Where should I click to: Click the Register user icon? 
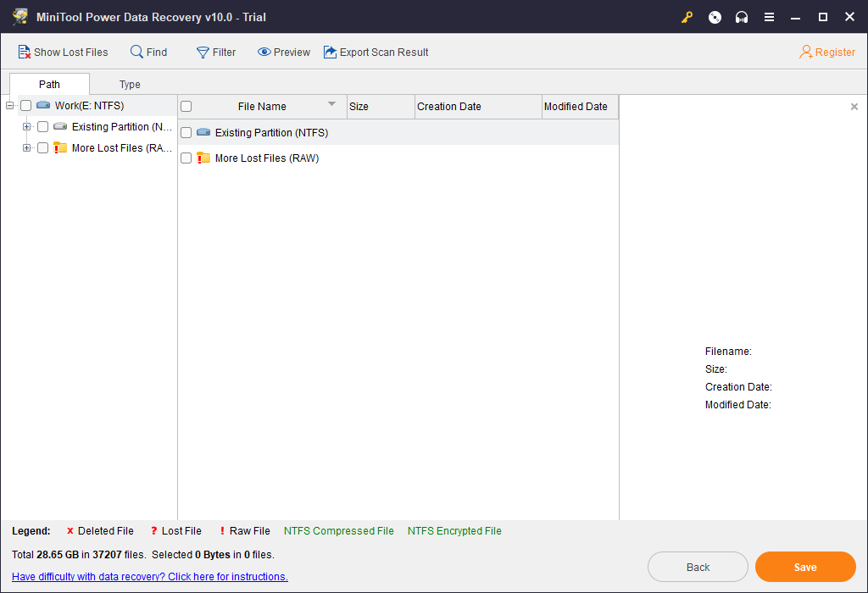(x=806, y=52)
